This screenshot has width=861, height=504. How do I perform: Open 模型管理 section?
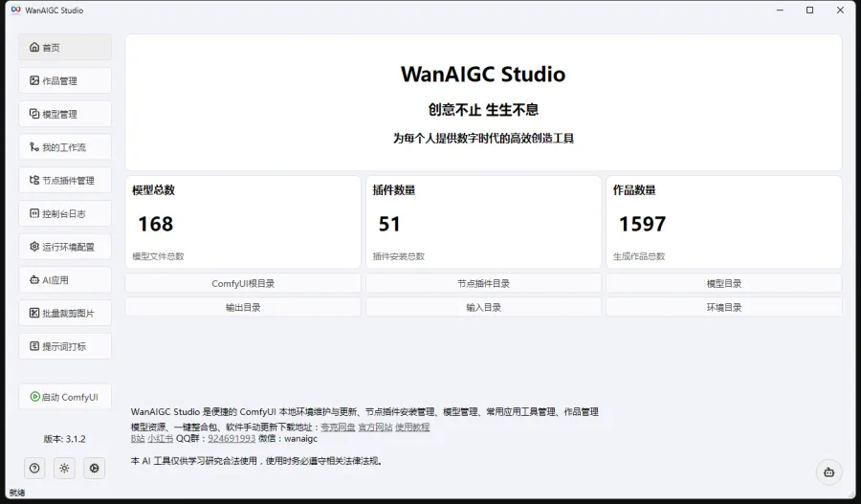[x=65, y=114]
